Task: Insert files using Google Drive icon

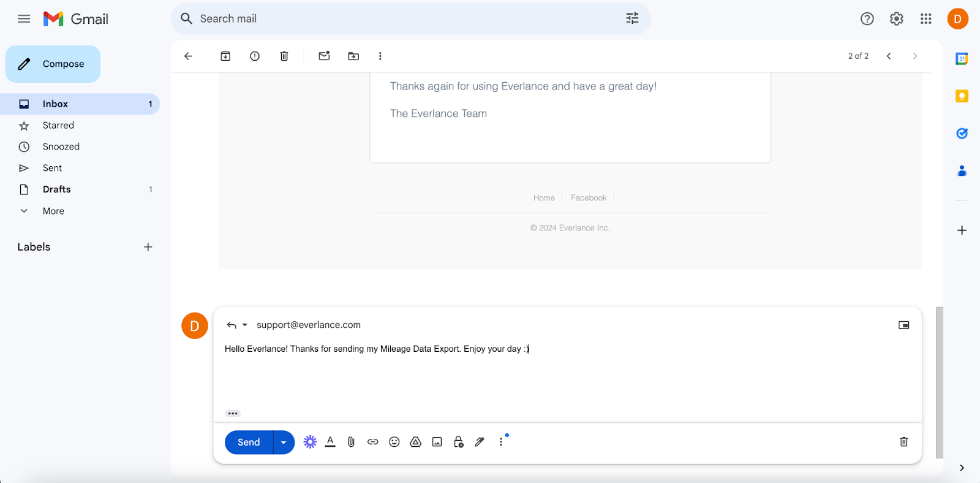Action: pyautogui.click(x=415, y=442)
